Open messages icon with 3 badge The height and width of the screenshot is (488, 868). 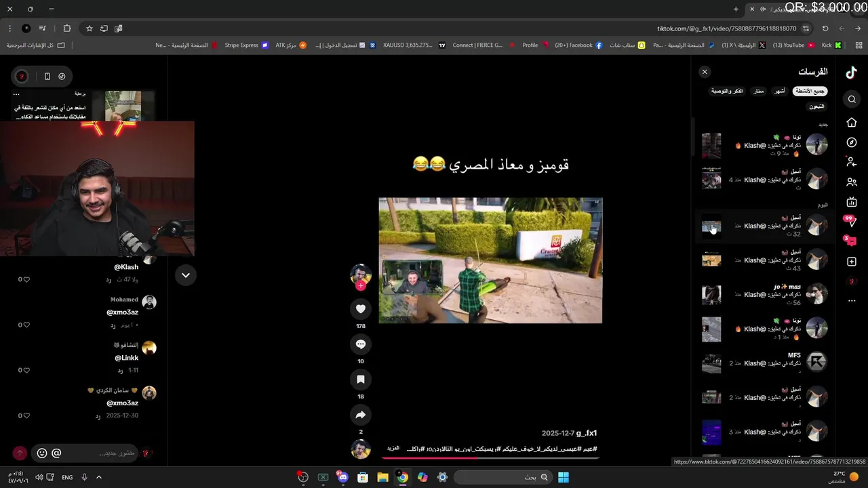(850, 241)
